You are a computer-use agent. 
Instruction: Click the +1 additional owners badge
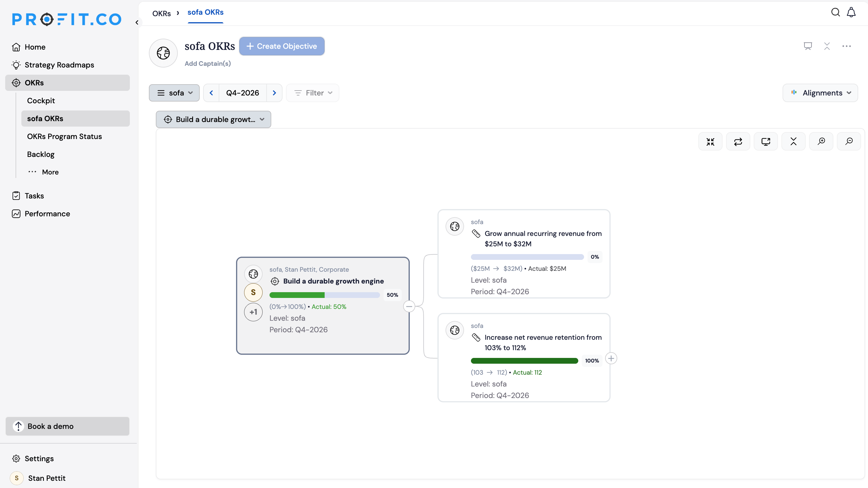point(253,312)
